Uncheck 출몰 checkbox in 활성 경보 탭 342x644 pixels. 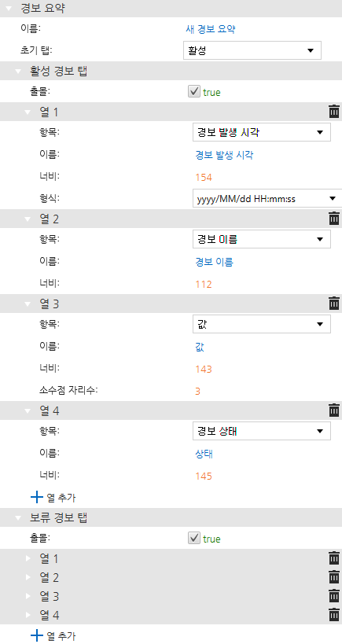(x=193, y=91)
